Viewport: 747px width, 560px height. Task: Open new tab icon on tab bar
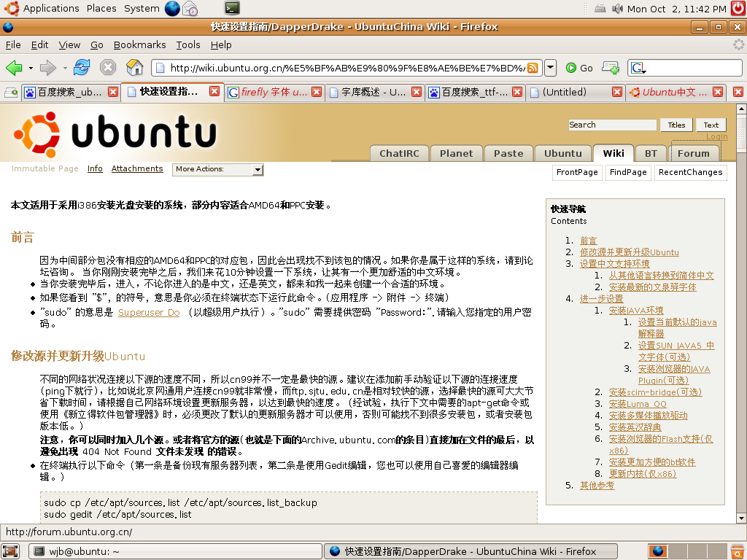pyautogui.click(x=12, y=92)
